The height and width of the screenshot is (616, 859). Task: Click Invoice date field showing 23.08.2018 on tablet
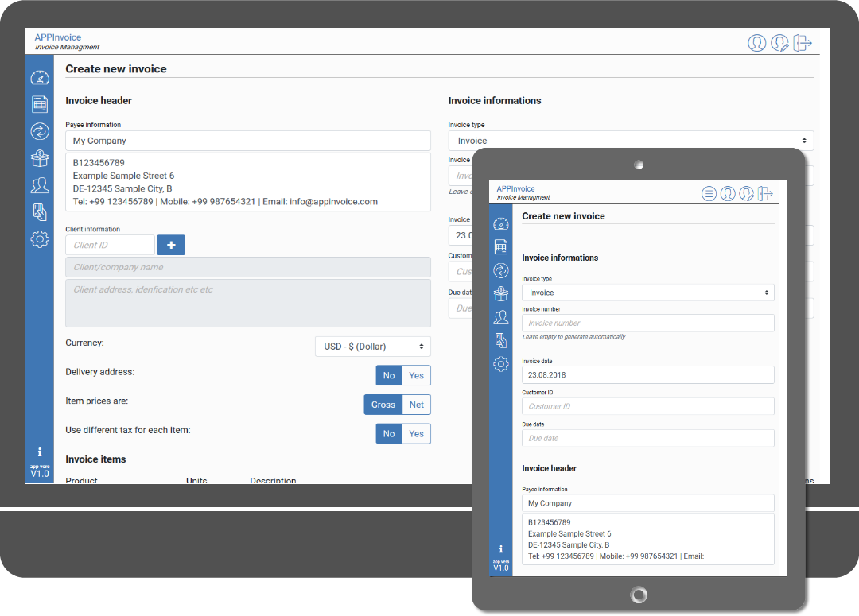(648, 375)
